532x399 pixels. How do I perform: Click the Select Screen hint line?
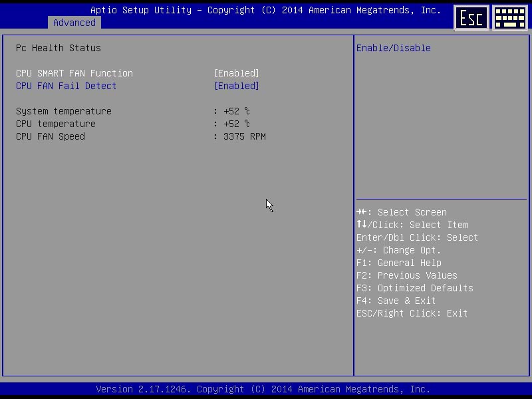point(402,212)
